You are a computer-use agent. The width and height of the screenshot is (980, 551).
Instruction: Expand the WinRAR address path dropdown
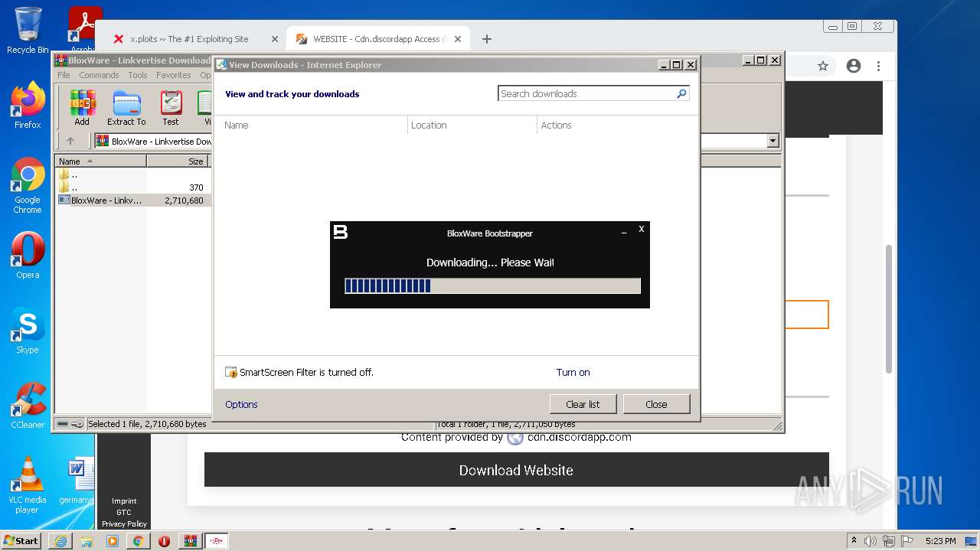773,141
